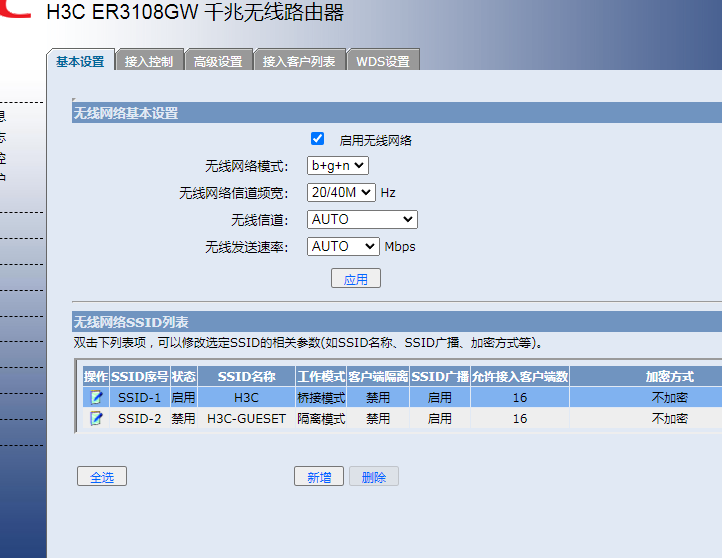Open the 无线网络模式 b+g+n dropdown

(338, 166)
